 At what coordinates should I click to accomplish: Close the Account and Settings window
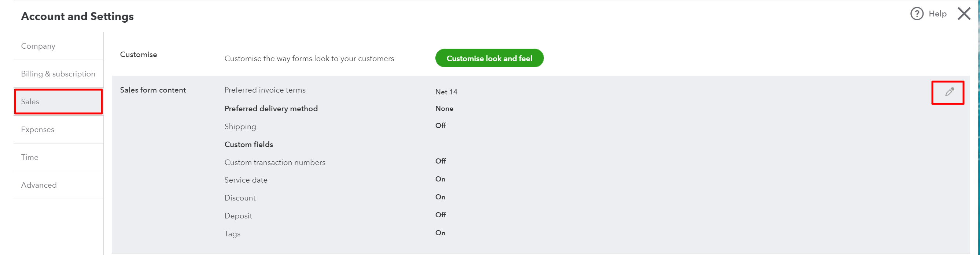[964, 14]
